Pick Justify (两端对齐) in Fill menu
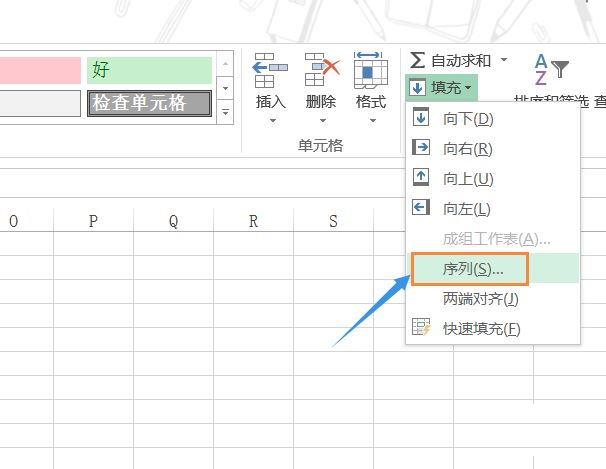606x469 pixels. [480, 298]
